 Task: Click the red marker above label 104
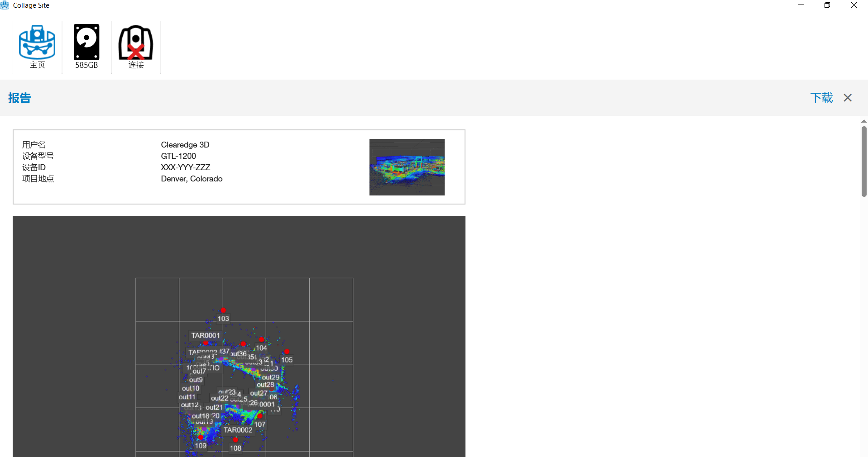click(261, 339)
